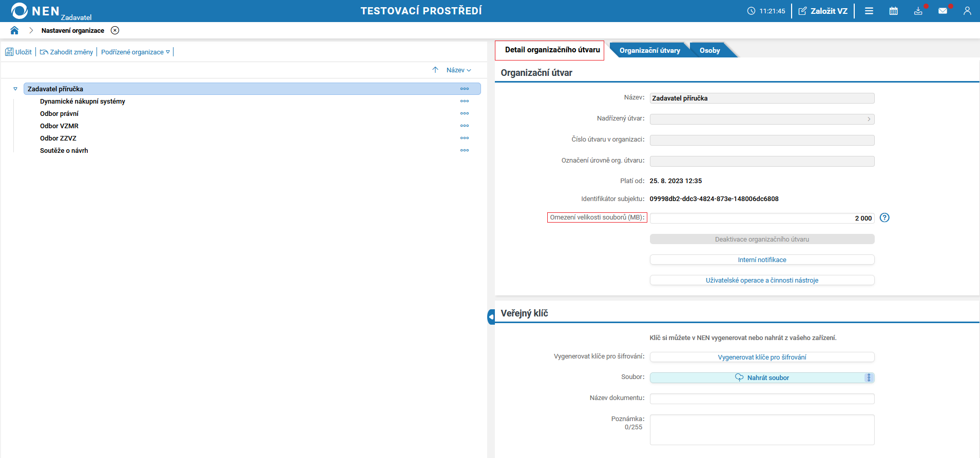Select Odbor ZZVZ row
This screenshot has height=458, width=980.
click(x=58, y=138)
